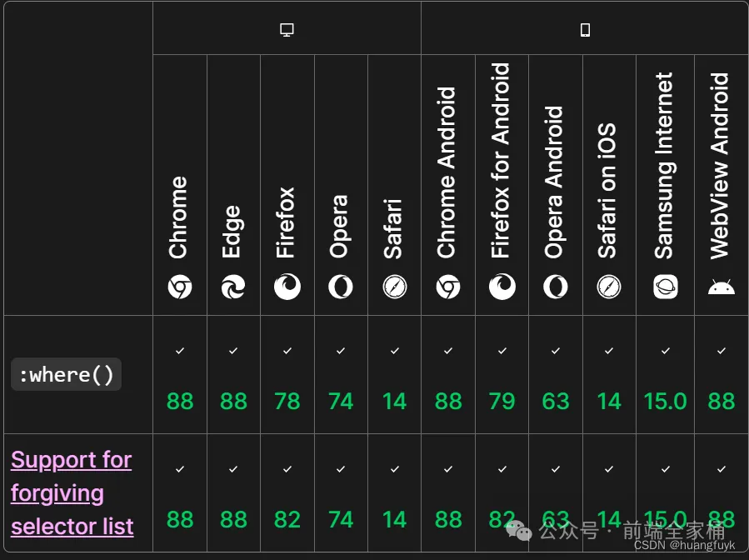Click the WebView Android robot icon
The height and width of the screenshot is (560, 749).
pos(722,287)
